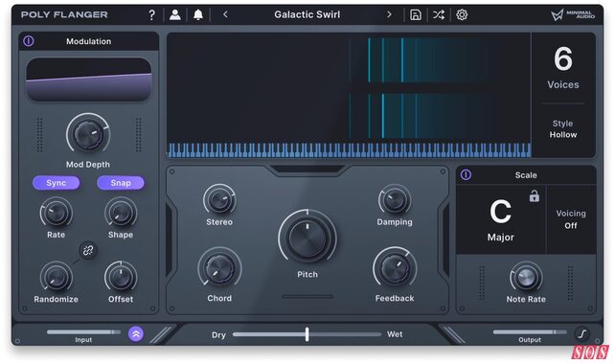615x364 pixels.
Task: Click the Mod Depth knob
Action: (88, 135)
